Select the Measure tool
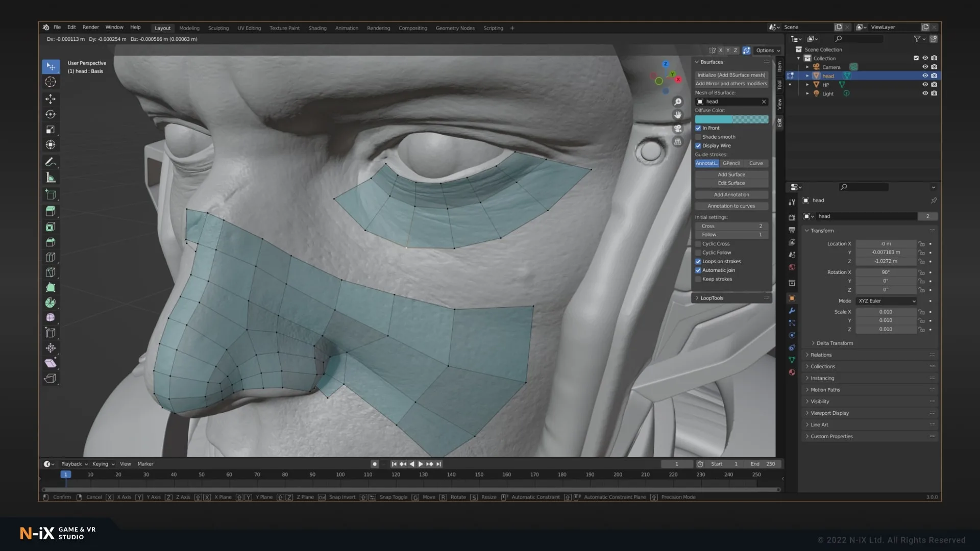 (51, 178)
